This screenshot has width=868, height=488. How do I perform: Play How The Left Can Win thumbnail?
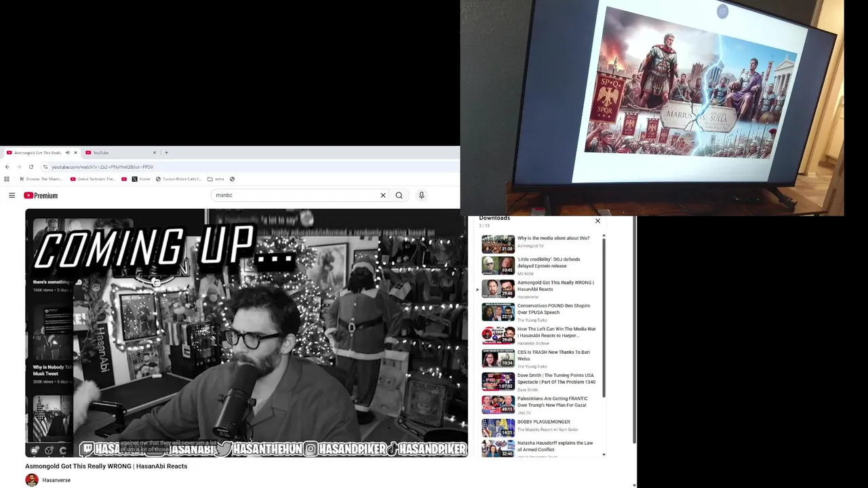click(498, 335)
